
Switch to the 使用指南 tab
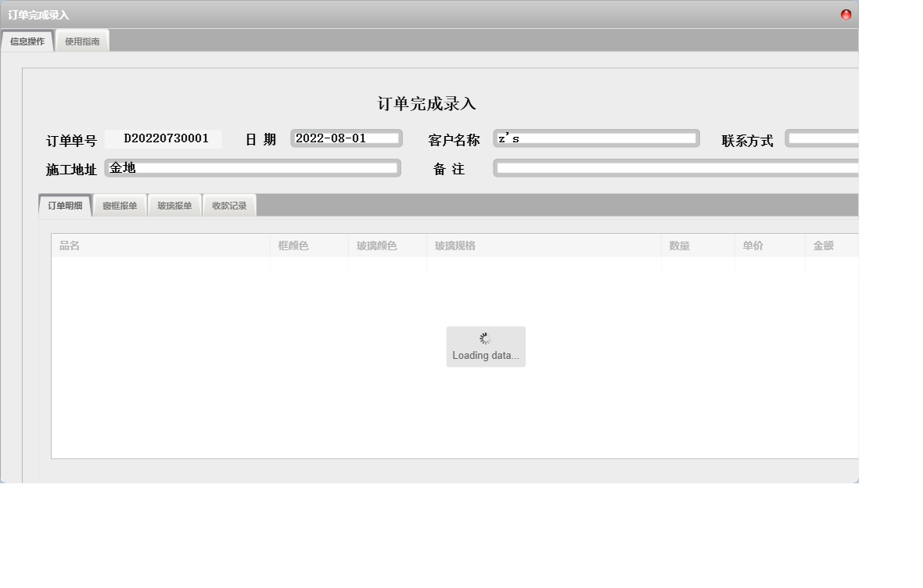[x=82, y=40]
